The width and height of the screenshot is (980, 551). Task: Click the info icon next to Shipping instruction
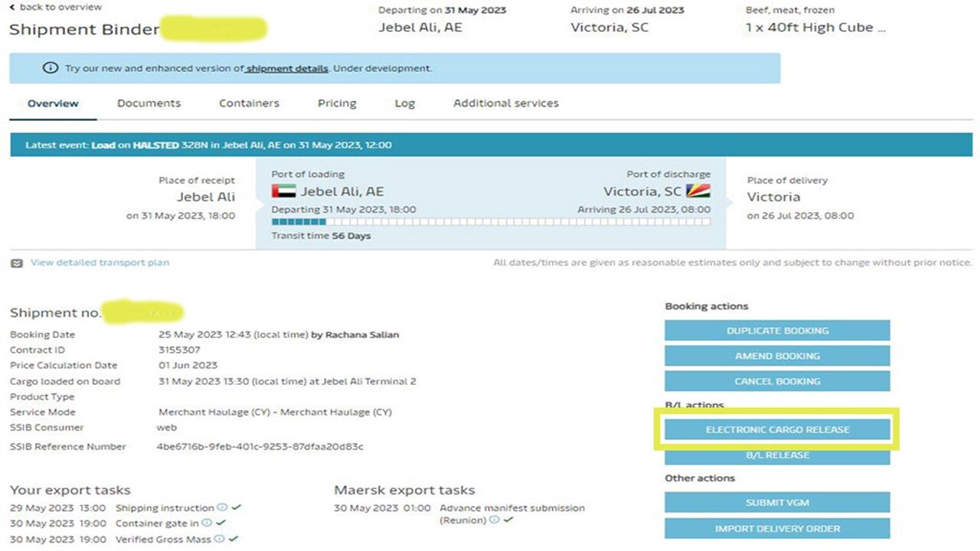pyautogui.click(x=222, y=507)
